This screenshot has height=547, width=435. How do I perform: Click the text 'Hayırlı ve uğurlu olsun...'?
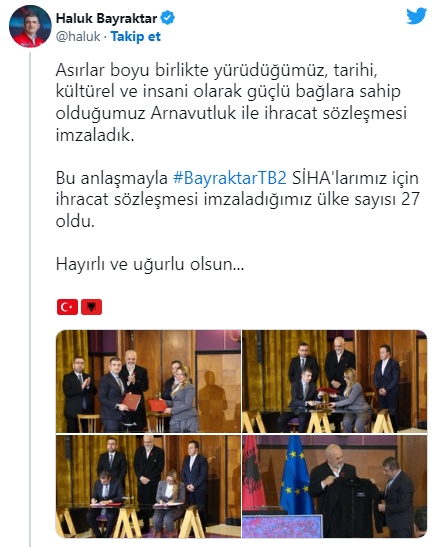(x=150, y=264)
